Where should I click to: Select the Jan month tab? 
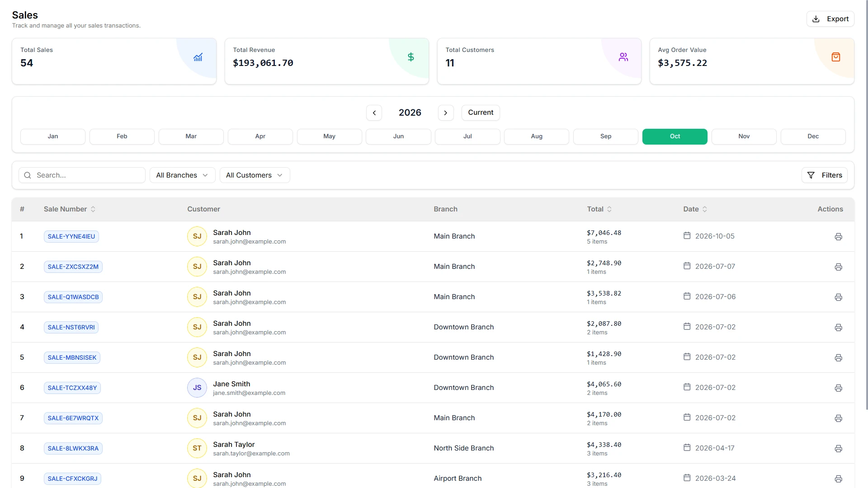(x=53, y=136)
